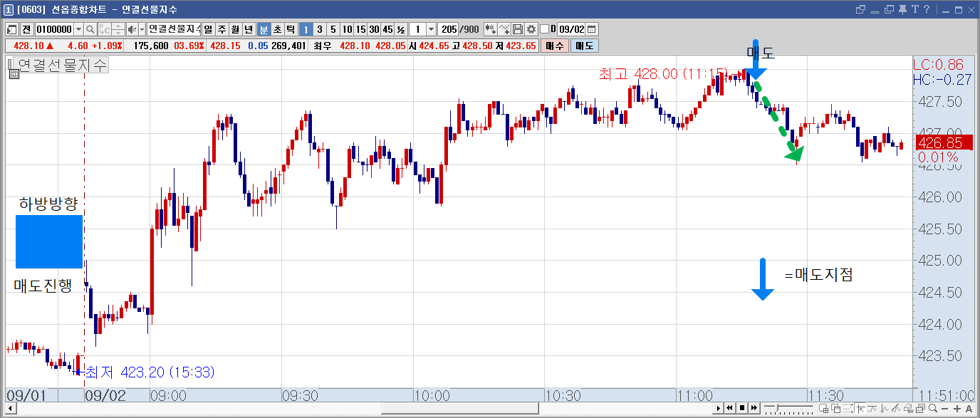The height and width of the screenshot is (418, 980).
Task: Zoom out chart with minus icon
Action: (944, 408)
